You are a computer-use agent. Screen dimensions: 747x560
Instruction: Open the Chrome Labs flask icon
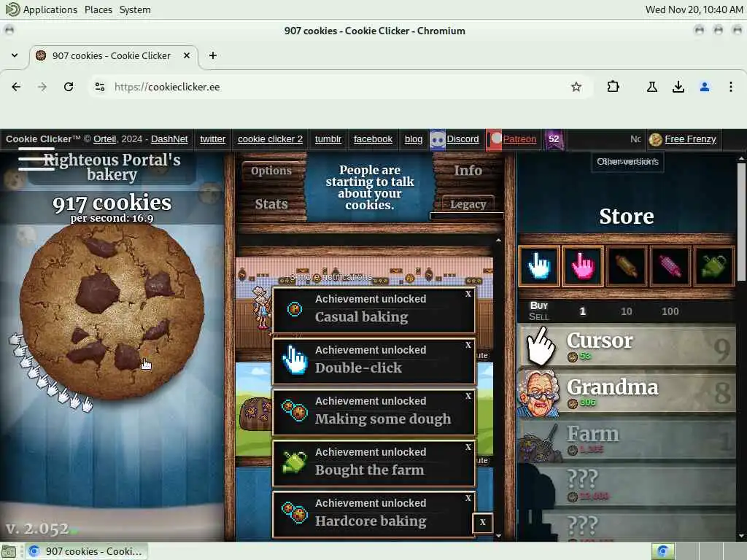pos(651,87)
